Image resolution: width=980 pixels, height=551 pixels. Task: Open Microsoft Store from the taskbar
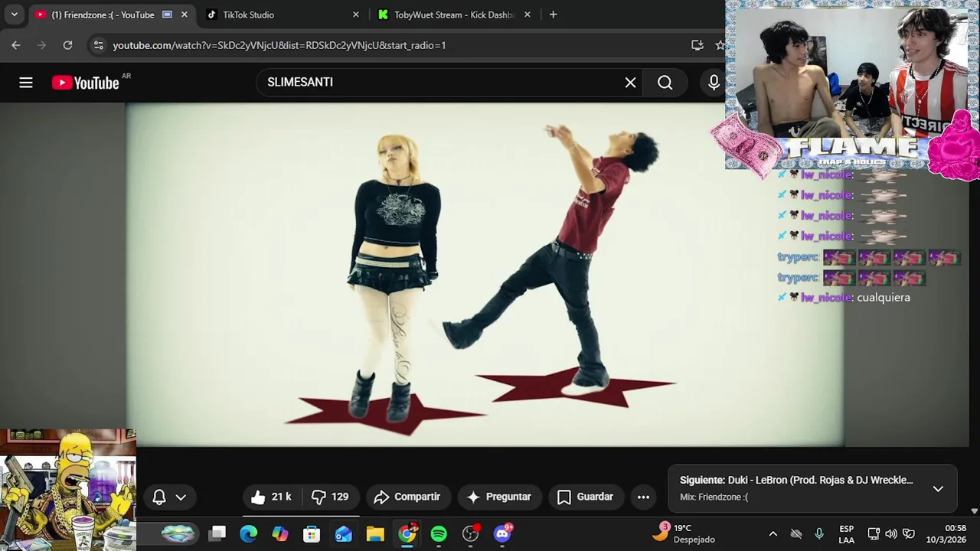tap(312, 533)
